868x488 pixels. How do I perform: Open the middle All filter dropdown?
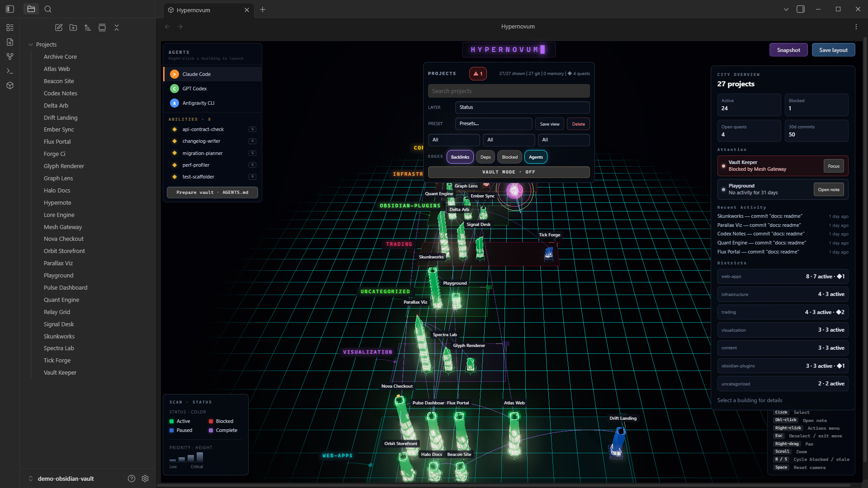(x=509, y=140)
